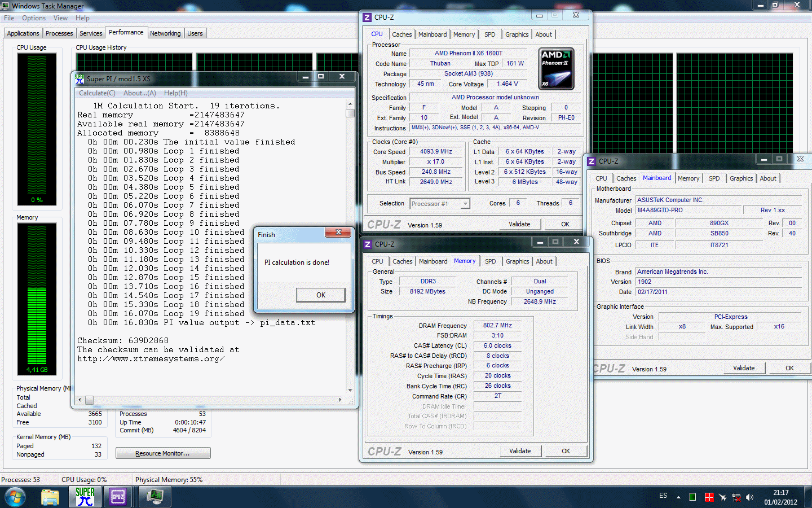Click Validate in CPU-Z Memory-tab window
812x508 pixels.
pos(520,451)
